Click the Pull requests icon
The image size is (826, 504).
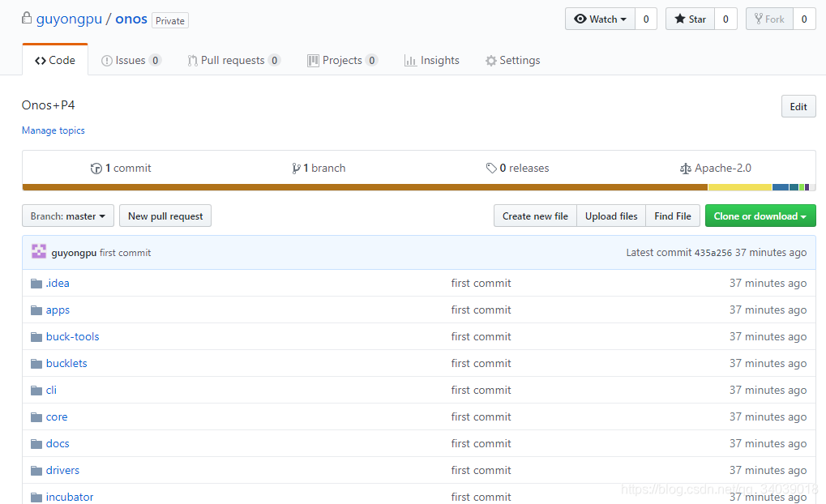192,61
